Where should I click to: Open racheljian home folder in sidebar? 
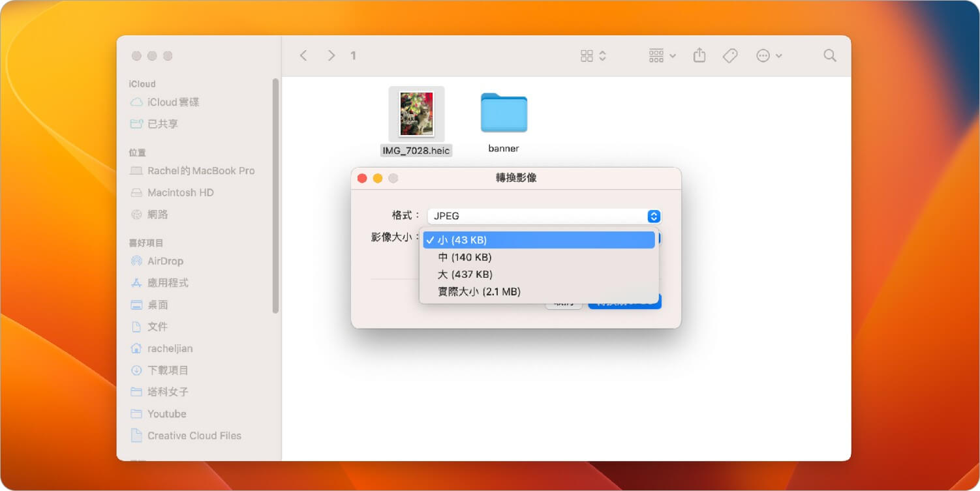162,349
